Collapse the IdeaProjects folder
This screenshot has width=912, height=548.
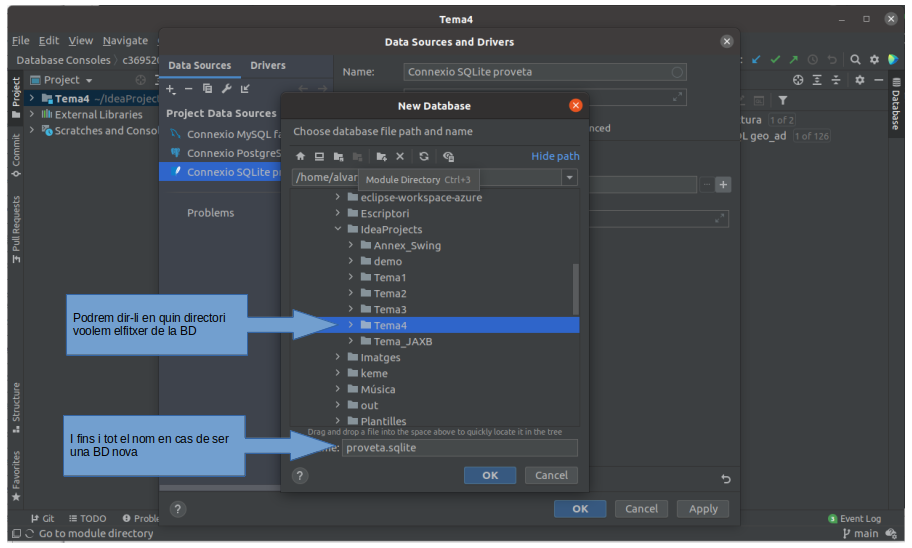click(337, 229)
